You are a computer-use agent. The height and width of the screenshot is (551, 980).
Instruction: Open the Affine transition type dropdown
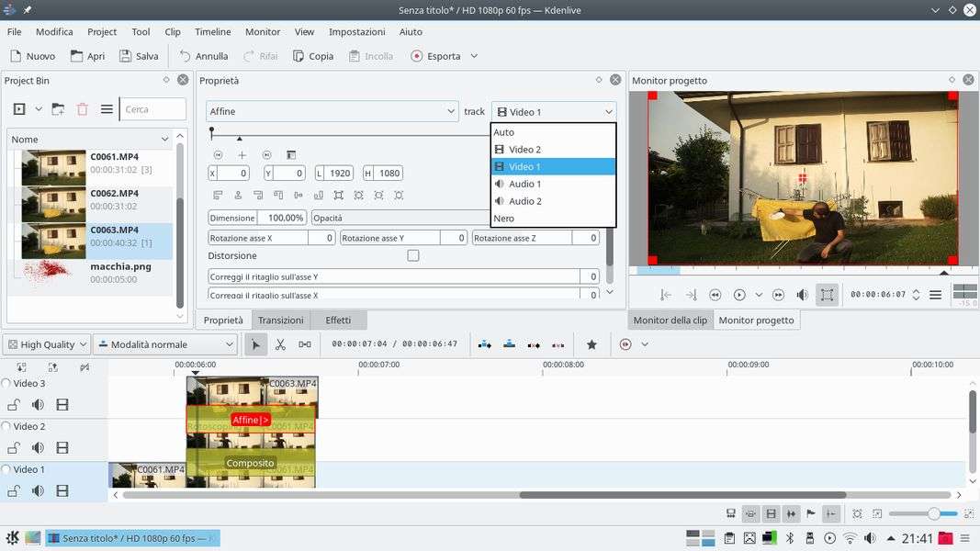pos(332,111)
